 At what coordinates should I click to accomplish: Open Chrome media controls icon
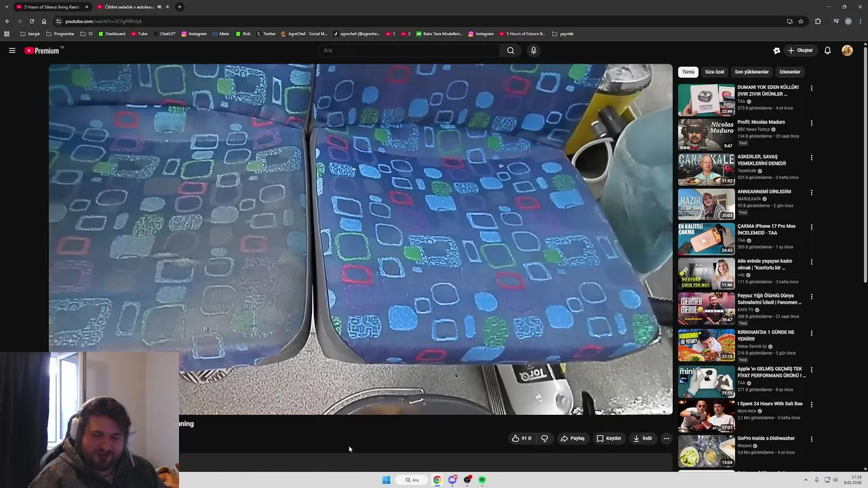(835, 21)
